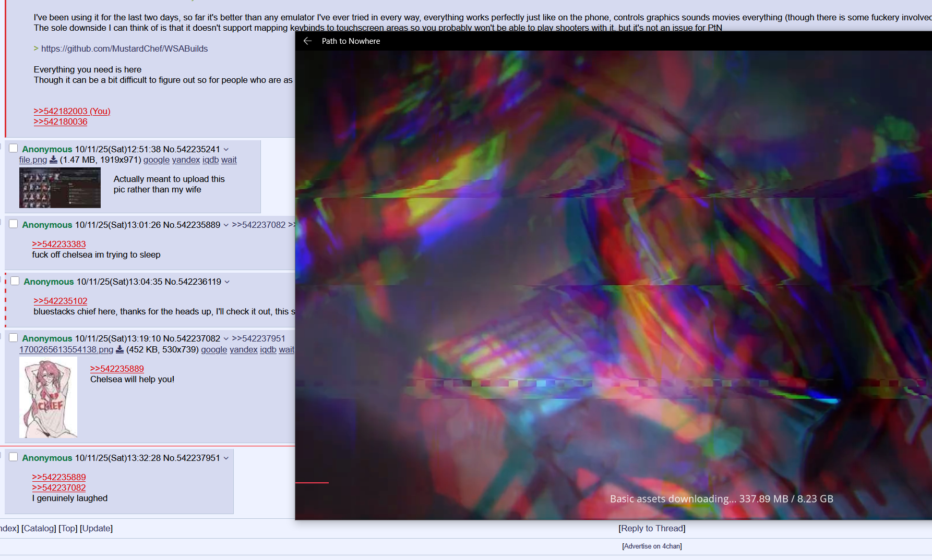Click post number 542235889 to quote it
The height and width of the screenshot is (560, 932).
click(198, 225)
